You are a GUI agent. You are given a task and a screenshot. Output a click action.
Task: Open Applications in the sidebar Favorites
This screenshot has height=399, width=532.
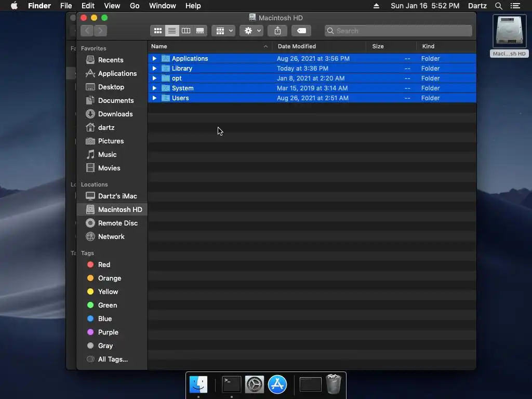point(112,74)
